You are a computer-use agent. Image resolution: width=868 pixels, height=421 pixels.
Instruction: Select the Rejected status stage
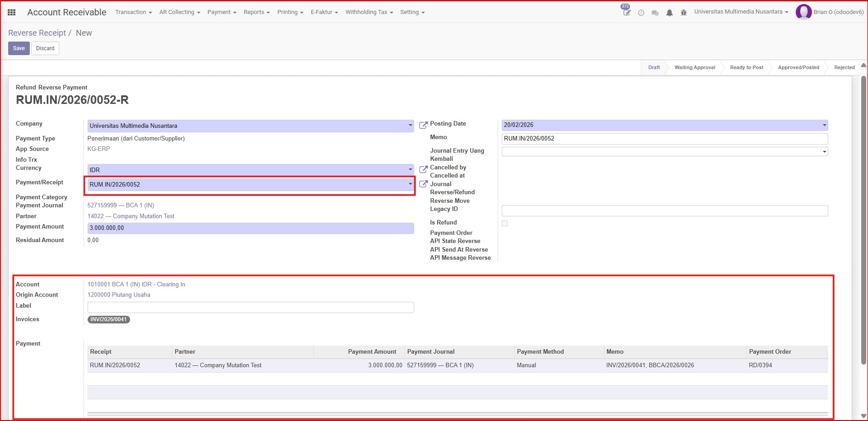[x=845, y=67]
